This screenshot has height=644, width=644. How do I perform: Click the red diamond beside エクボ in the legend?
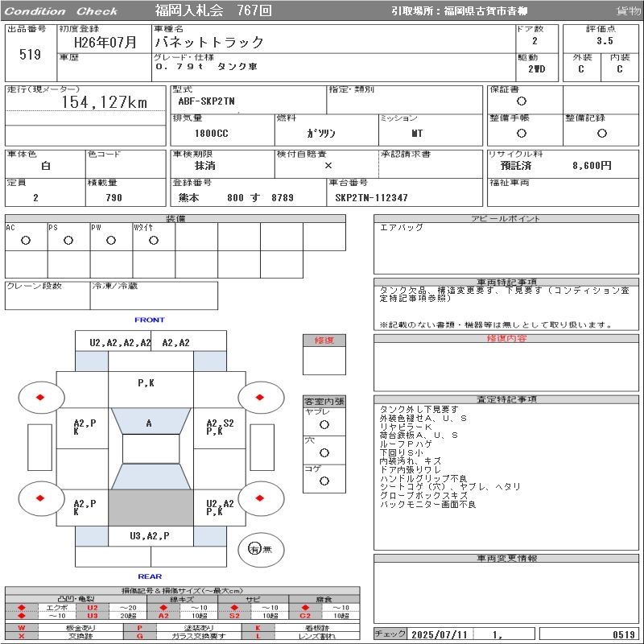pyautogui.click(x=22, y=608)
